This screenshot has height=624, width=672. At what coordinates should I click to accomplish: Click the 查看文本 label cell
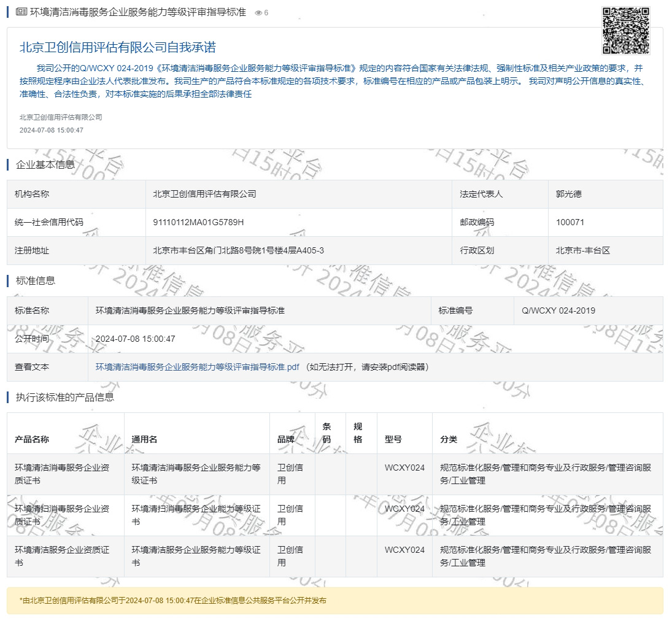click(48, 367)
